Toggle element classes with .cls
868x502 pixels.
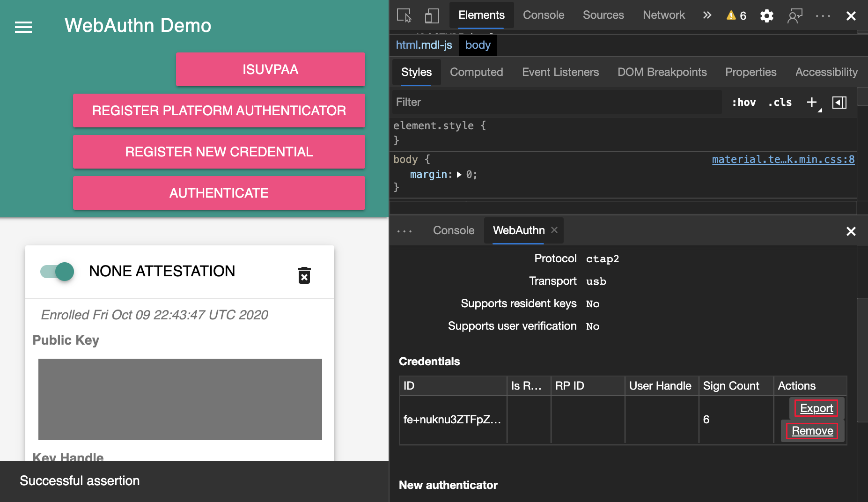click(780, 102)
